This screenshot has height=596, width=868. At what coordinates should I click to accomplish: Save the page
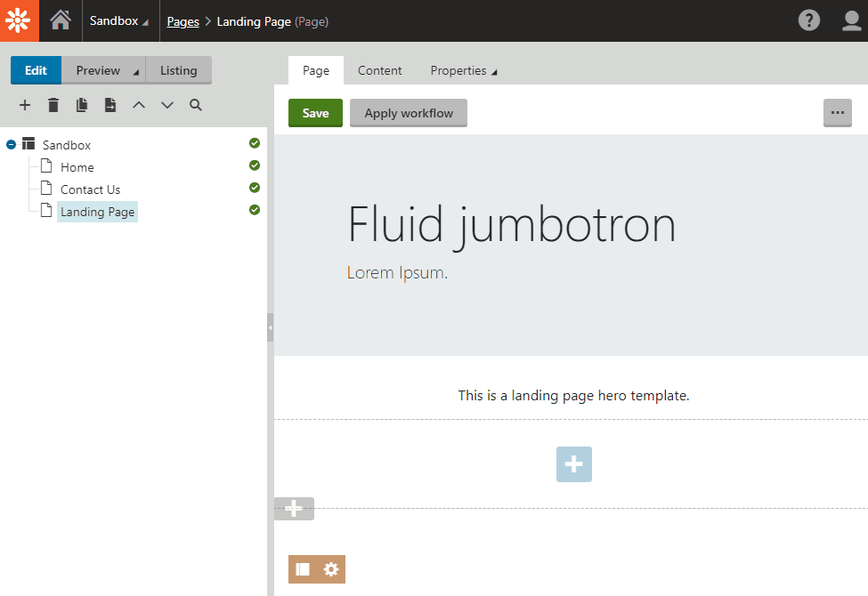(315, 113)
